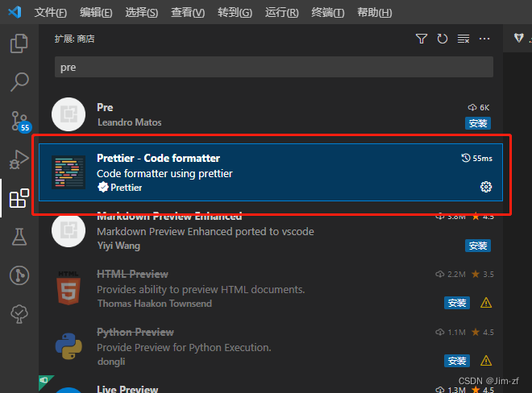This screenshot has height=393, width=532.
Task: Refresh the extensions list
Action: 442,39
